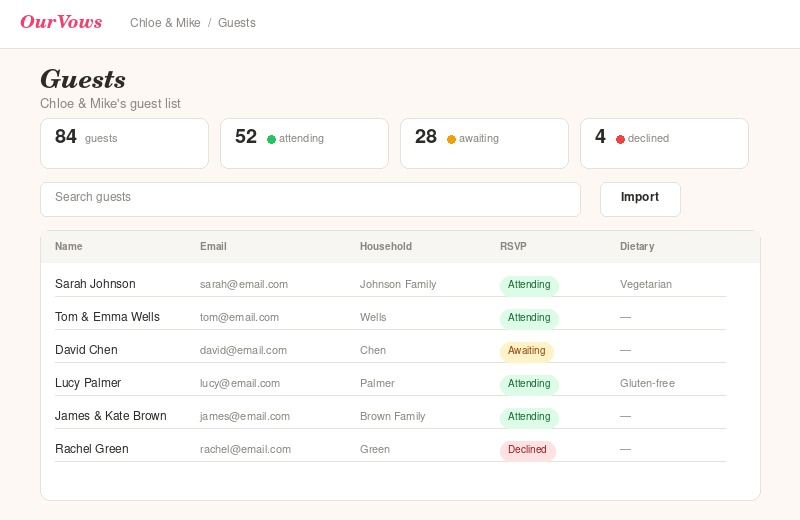Click the OurVows logo

pyautogui.click(x=61, y=22)
